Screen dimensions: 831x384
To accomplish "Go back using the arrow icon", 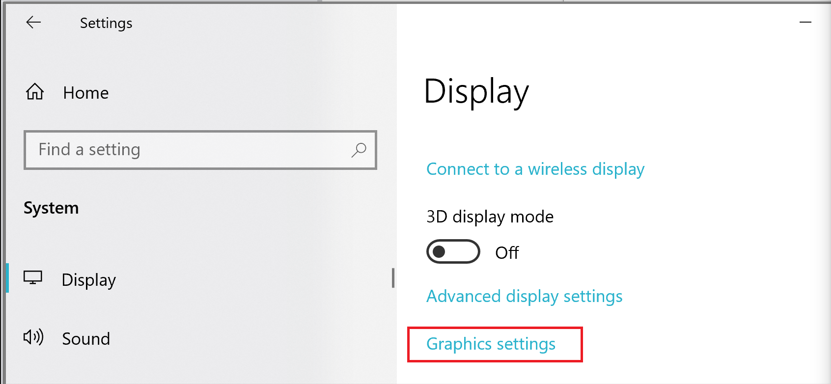I will click(x=33, y=22).
